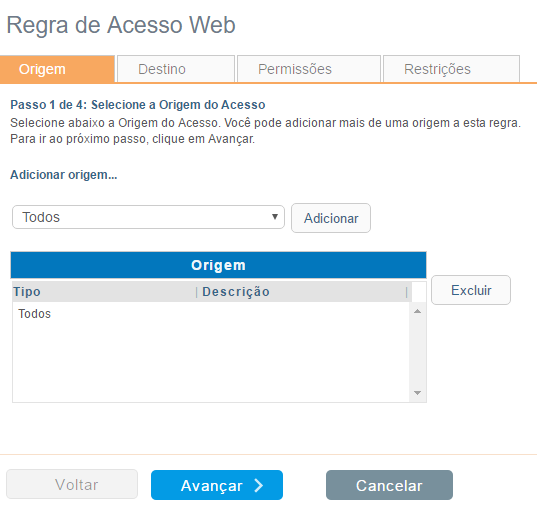Image resolution: width=537 pixels, height=508 pixels.
Task: Select the active Origem tab
Action: point(57,69)
